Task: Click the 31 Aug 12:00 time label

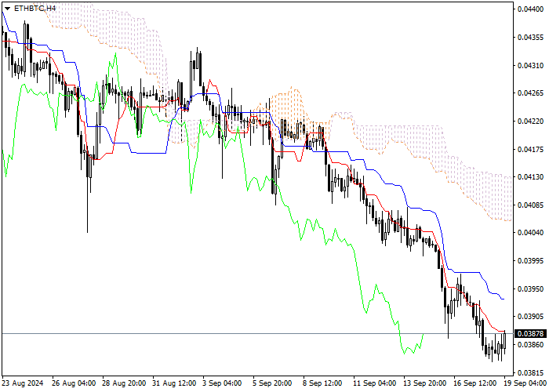Action: pyautogui.click(x=174, y=383)
